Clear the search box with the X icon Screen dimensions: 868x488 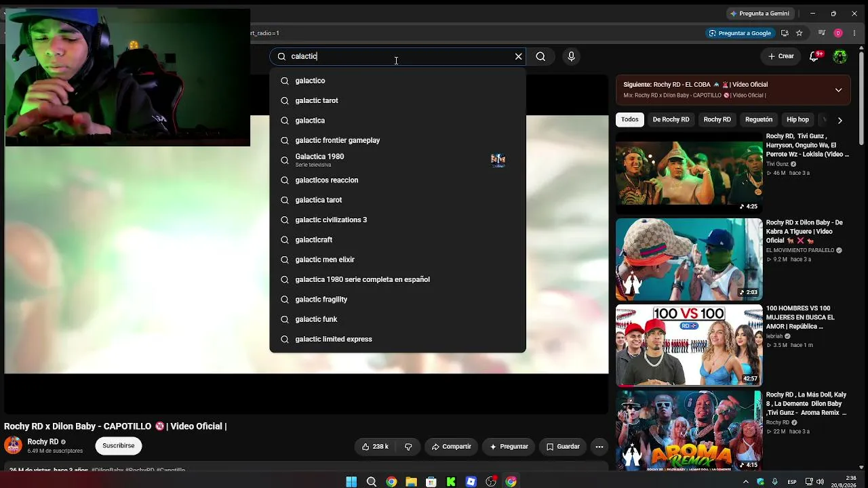pos(519,56)
